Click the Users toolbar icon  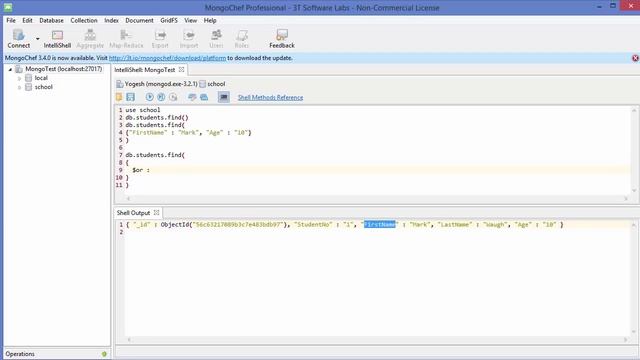tap(216, 39)
